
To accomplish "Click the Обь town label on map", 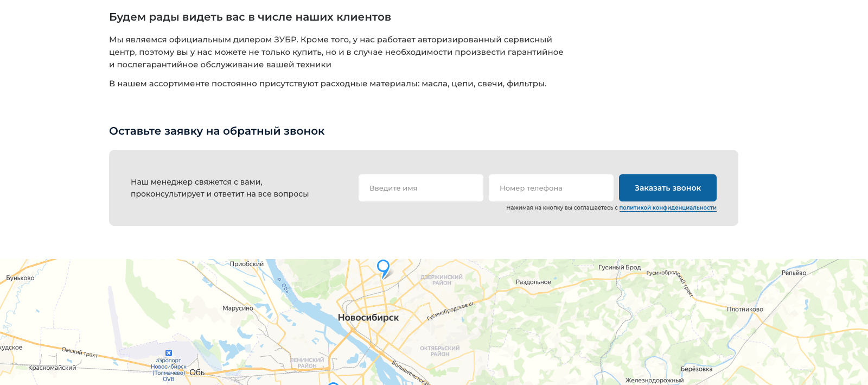I will (197, 373).
